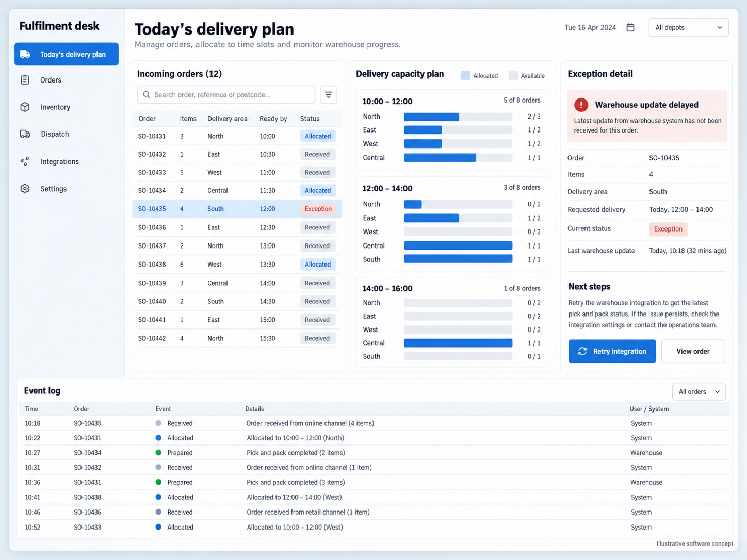Click the Inventory box icon
The image size is (747, 560).
pos(25,107)
